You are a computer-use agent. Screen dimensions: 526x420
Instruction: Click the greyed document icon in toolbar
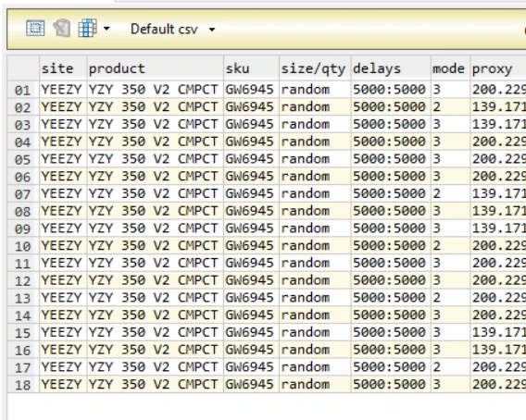(x=62, y=29)
